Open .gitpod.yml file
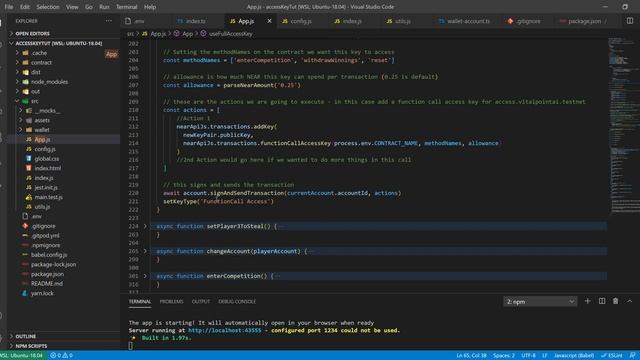The width and height of the screenshot is (640, 360). (45, 236)
